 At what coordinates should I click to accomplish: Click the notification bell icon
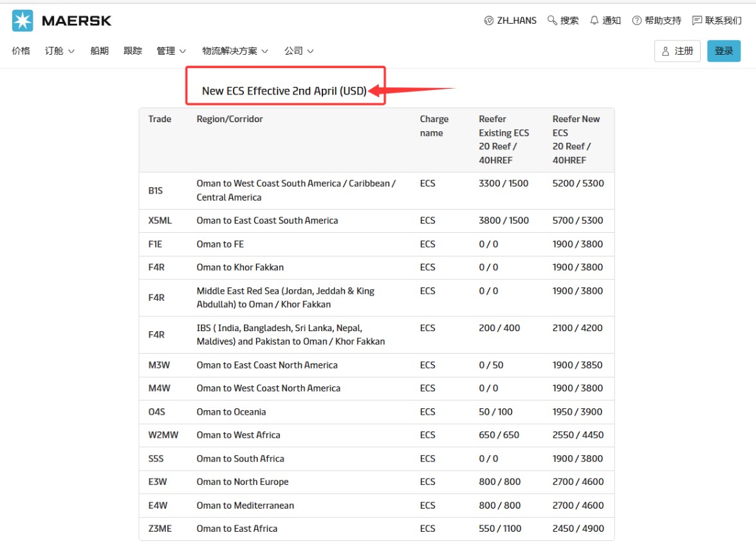[x=594, y=21]
